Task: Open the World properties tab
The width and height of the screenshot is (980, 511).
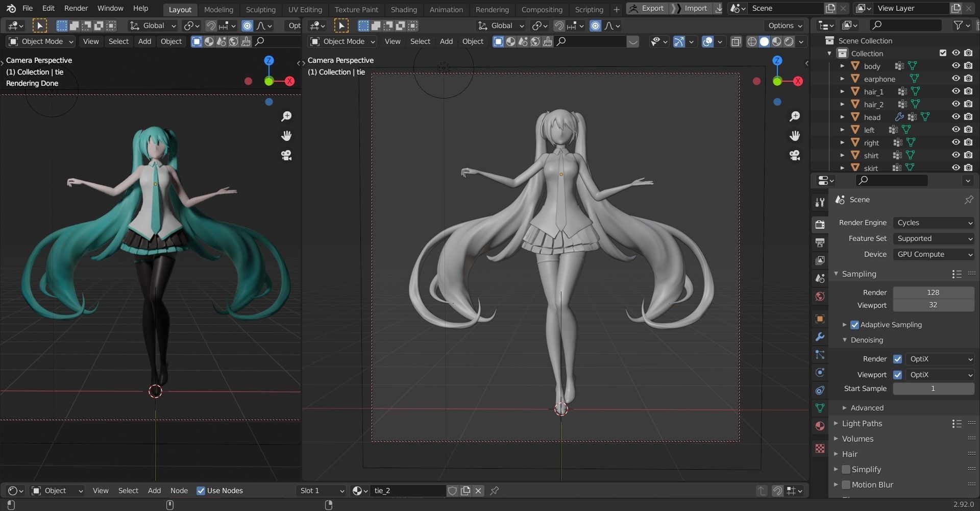Action: [820, 296]
